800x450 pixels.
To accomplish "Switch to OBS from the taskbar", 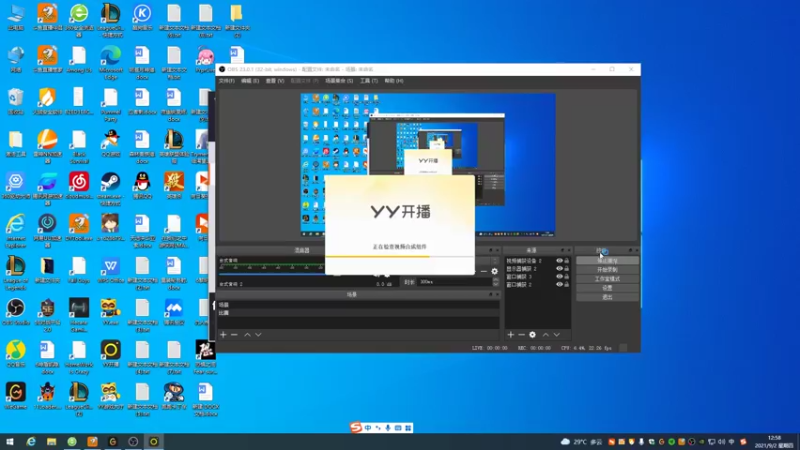I will tap(133, 441).
